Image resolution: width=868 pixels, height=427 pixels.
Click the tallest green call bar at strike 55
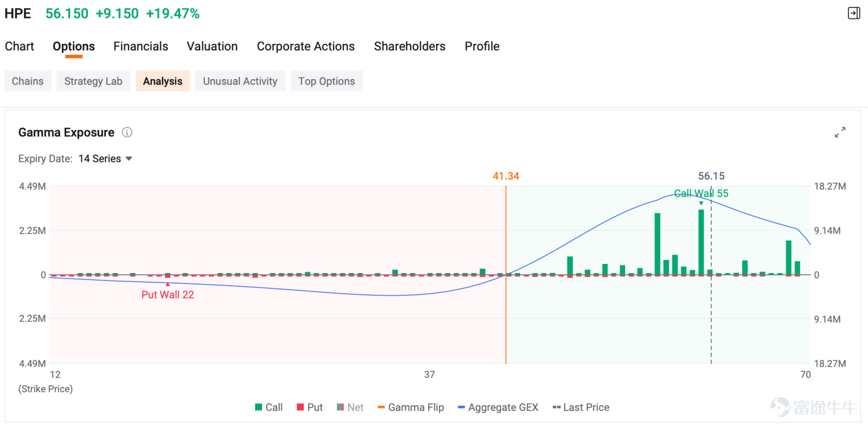point(701,242)
